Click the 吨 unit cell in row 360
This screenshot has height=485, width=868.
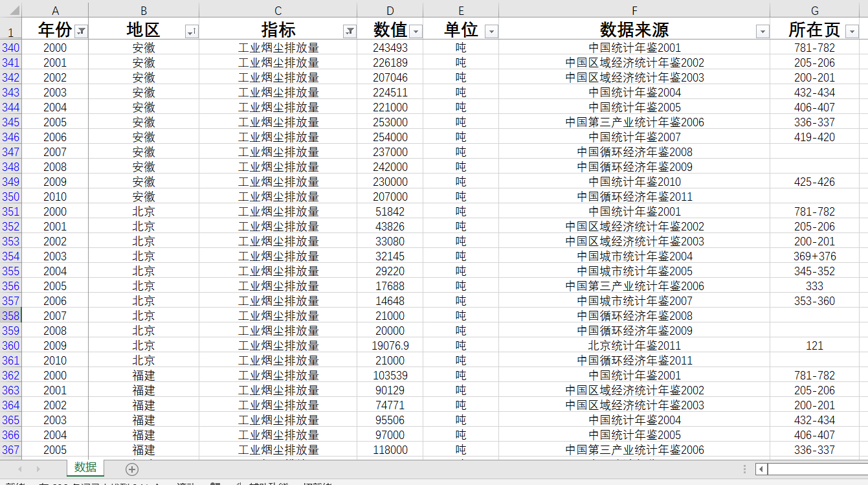pos(461,346)
